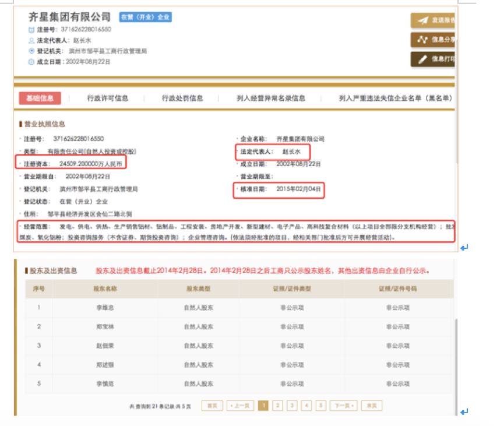Image resolution: width=504 pixels, height=426 pixels.
Task: Click the 核准日期 value 2015年02月04日
Action: point(298,189)
